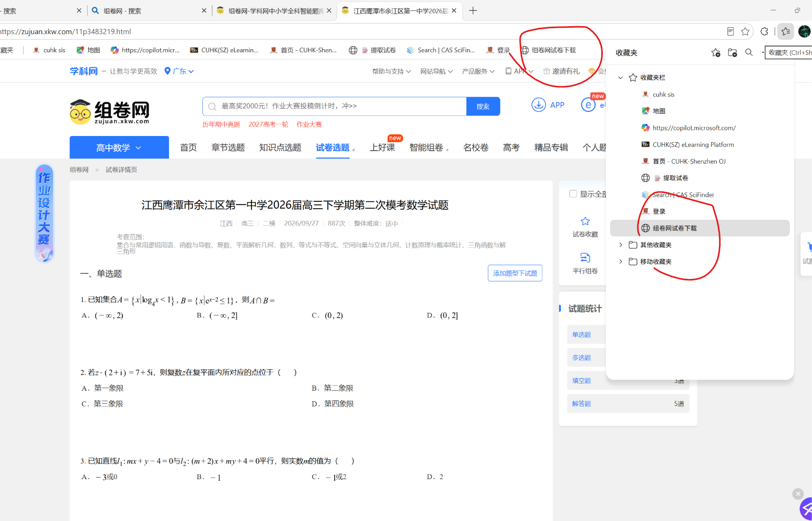
Task: Close the 组卷网 - 搜索 tab
Action: click(204, 10)
